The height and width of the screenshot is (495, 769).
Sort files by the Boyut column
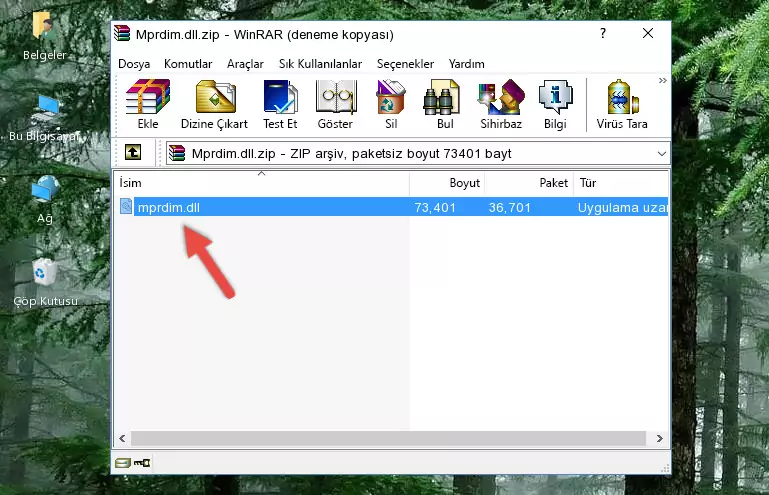tap(447, 183)
